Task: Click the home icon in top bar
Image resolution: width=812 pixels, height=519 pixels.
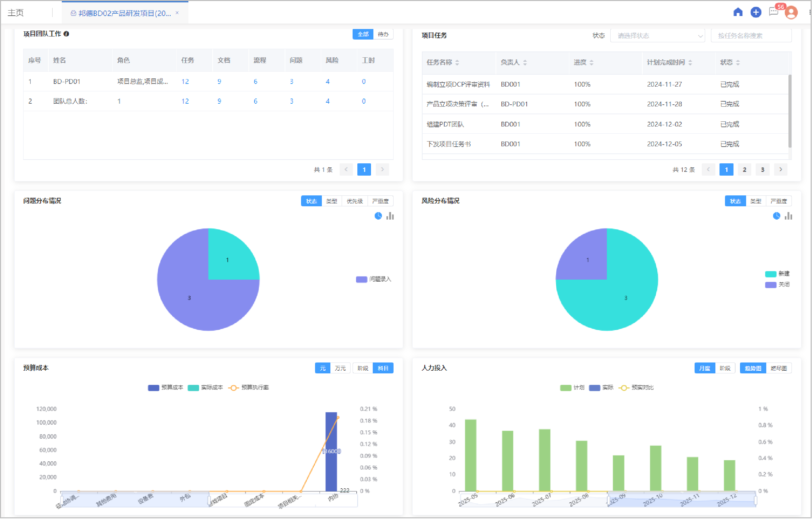Action: pyautogui.click(x=738, y=12)
